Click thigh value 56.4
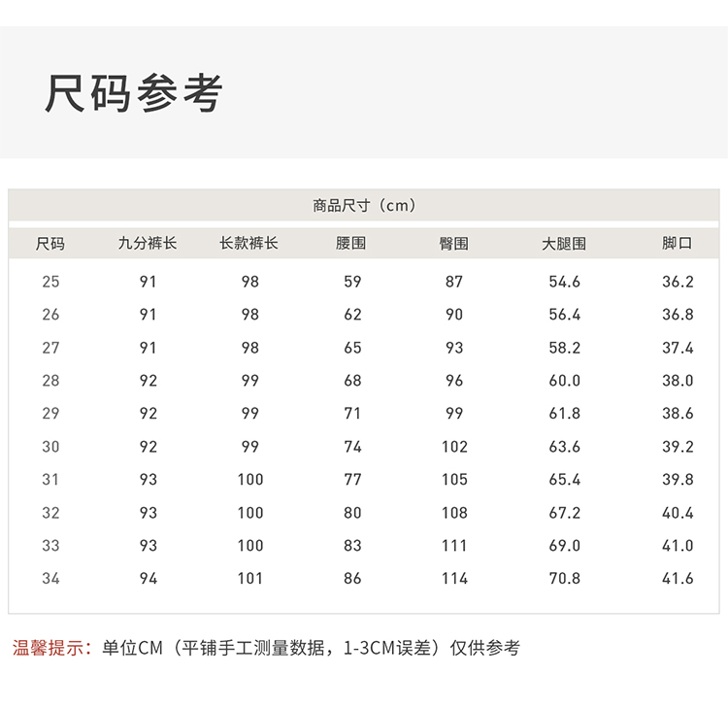 point(565,315)
